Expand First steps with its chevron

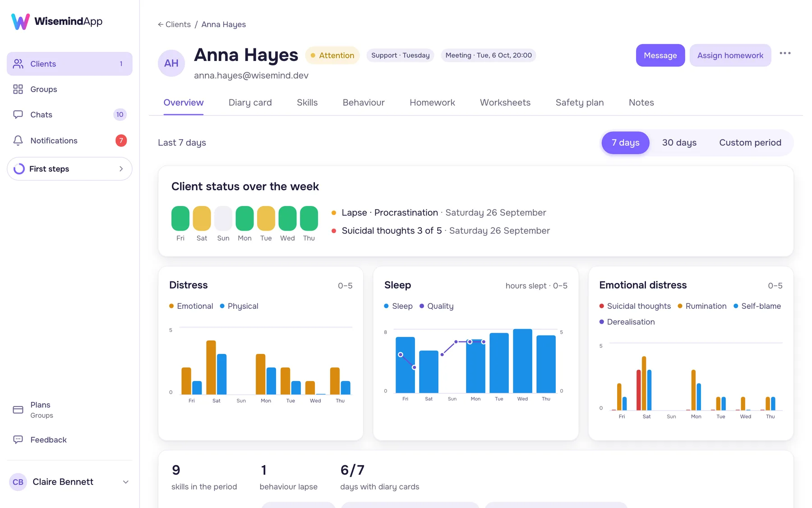click(x=121, y=169)
